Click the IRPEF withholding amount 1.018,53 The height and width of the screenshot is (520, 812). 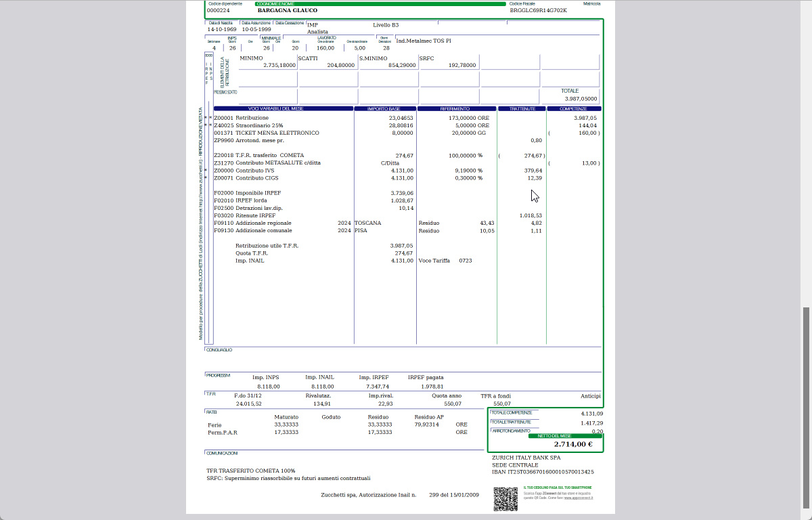click(531, 215)
